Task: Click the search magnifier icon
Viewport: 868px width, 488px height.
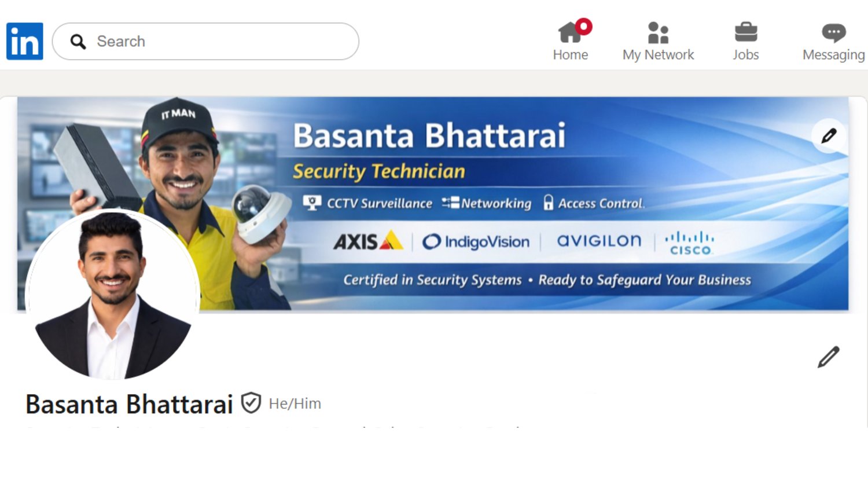Action: 78,42
